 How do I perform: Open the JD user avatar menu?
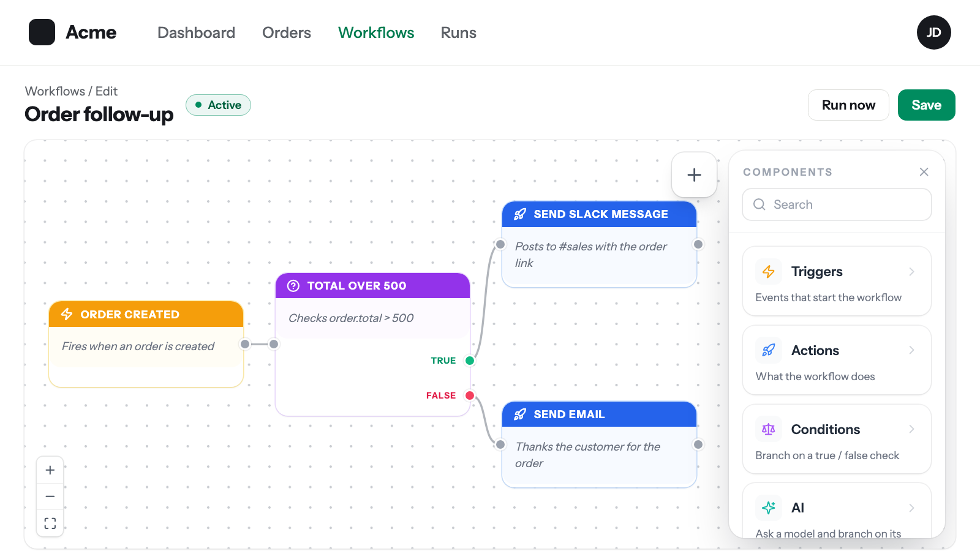(933, 32)
